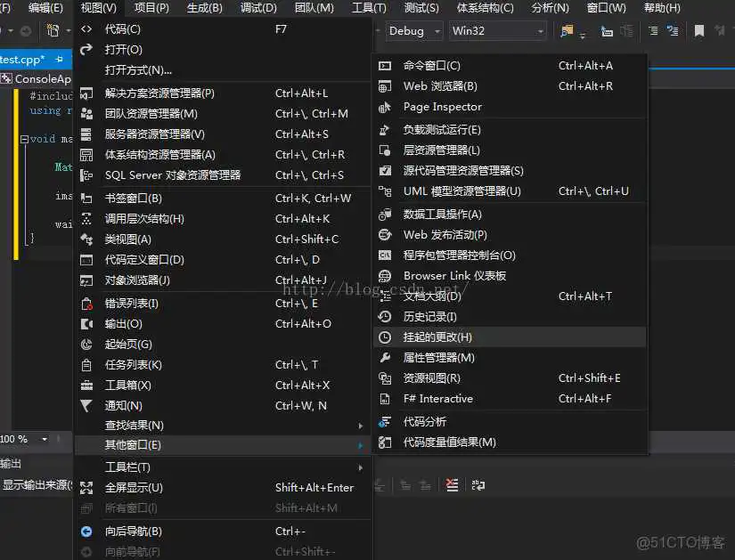
Task: Toggle word wrap in output toolbar
Action: (478, 485)
